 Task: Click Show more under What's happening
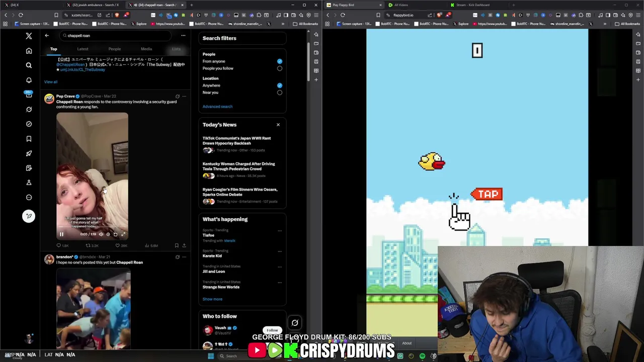[x=212, y=299]
